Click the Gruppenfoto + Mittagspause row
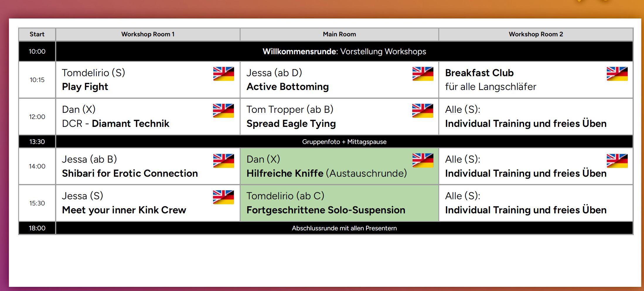Screen dimensions: 644x291 (x=344, y=142)
